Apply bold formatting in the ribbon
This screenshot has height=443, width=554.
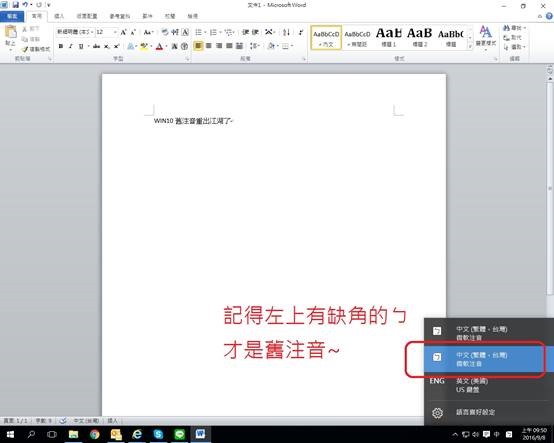click(x=61, y=46)
